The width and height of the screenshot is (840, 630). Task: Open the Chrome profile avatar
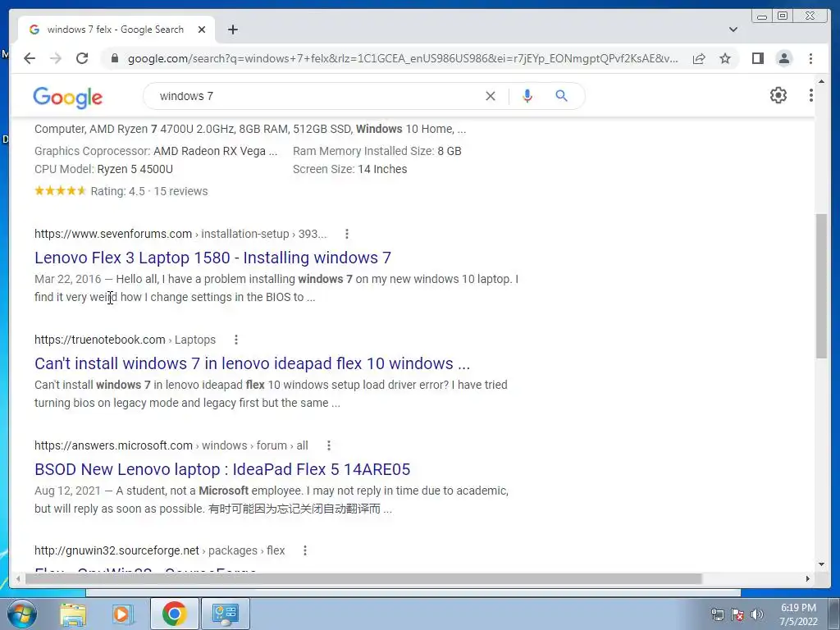point(784,58)
